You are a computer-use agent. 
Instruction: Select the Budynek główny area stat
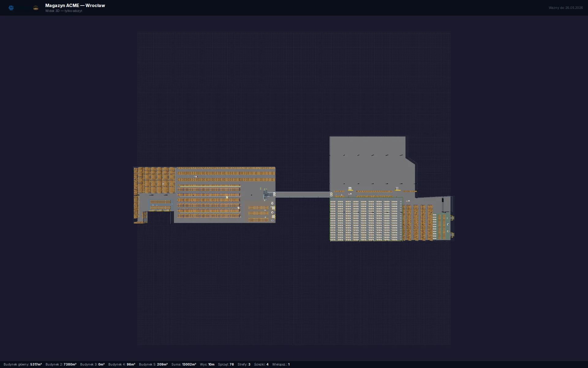click(23, 364)
